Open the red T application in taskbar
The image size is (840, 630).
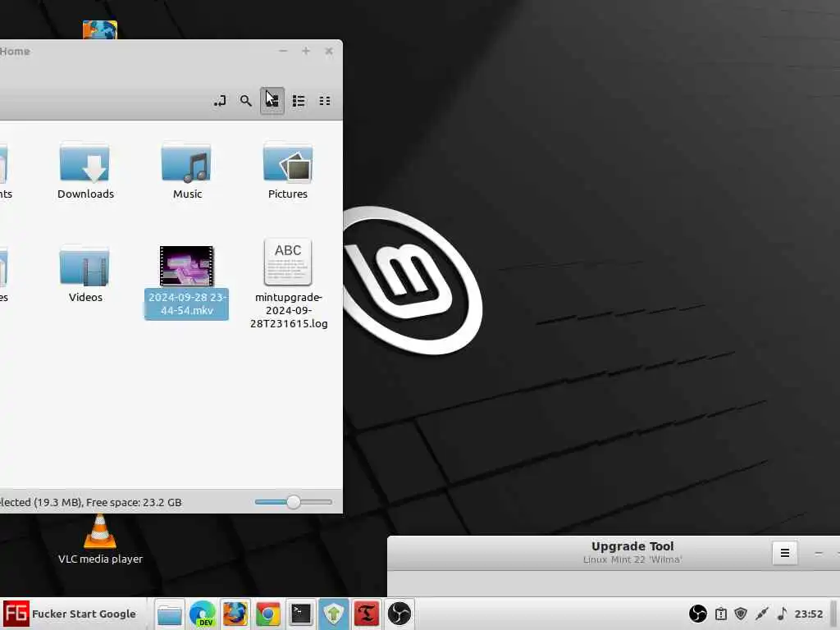tap(367, 614)
